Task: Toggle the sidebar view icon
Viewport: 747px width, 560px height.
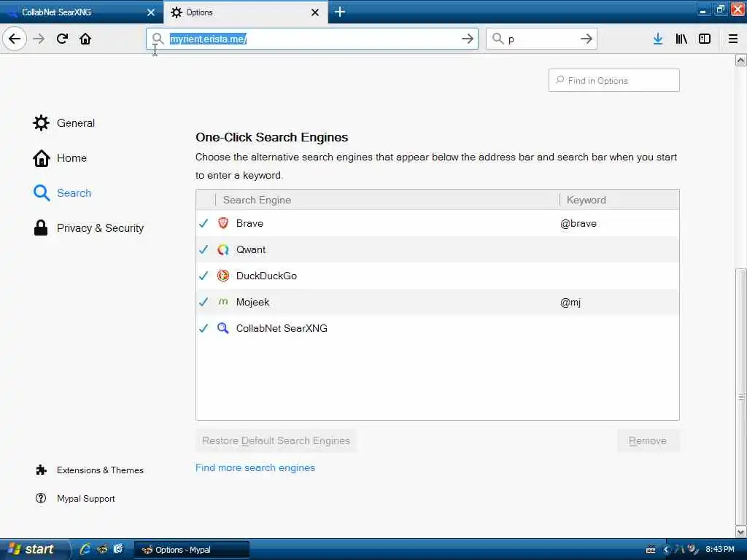Action: [x=705, y=39]
